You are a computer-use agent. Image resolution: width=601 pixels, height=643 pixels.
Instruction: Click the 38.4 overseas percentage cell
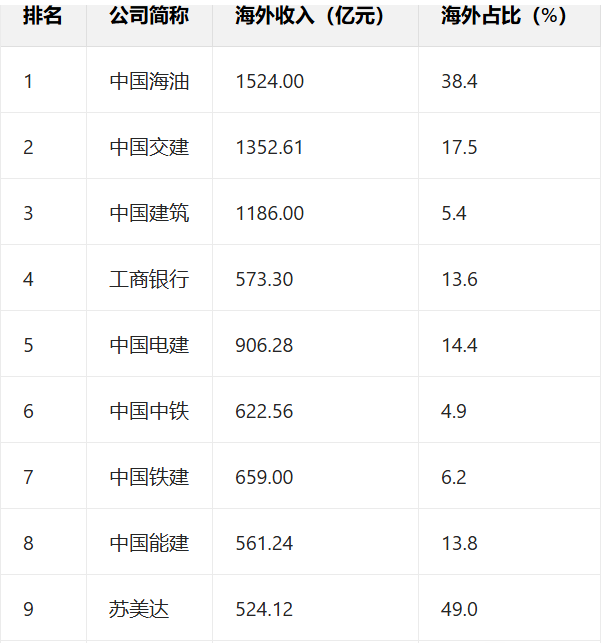pyautogui.click(x=459, y=81)
